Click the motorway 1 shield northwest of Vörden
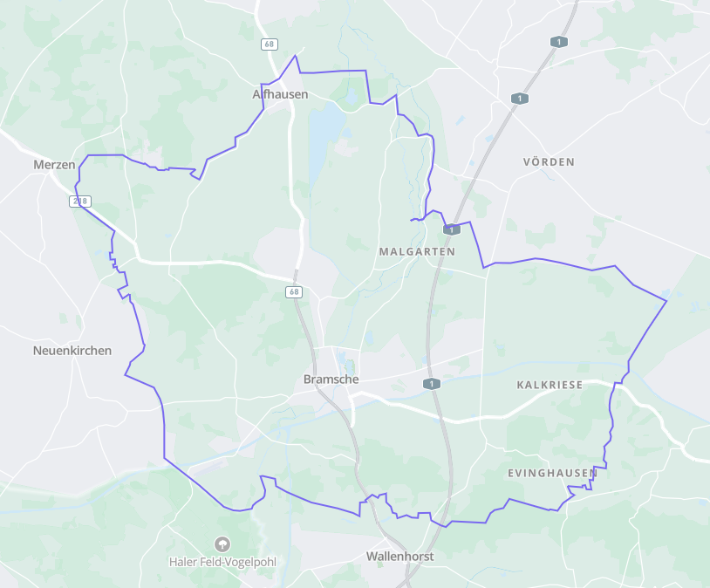This screenshot has width=710, height=588. [x=520, y=99]
